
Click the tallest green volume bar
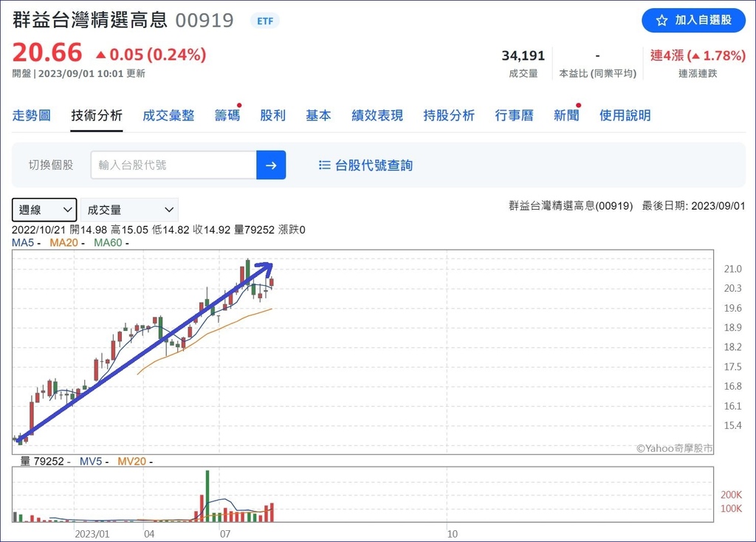pyautogui.click(x=207, y=495)
